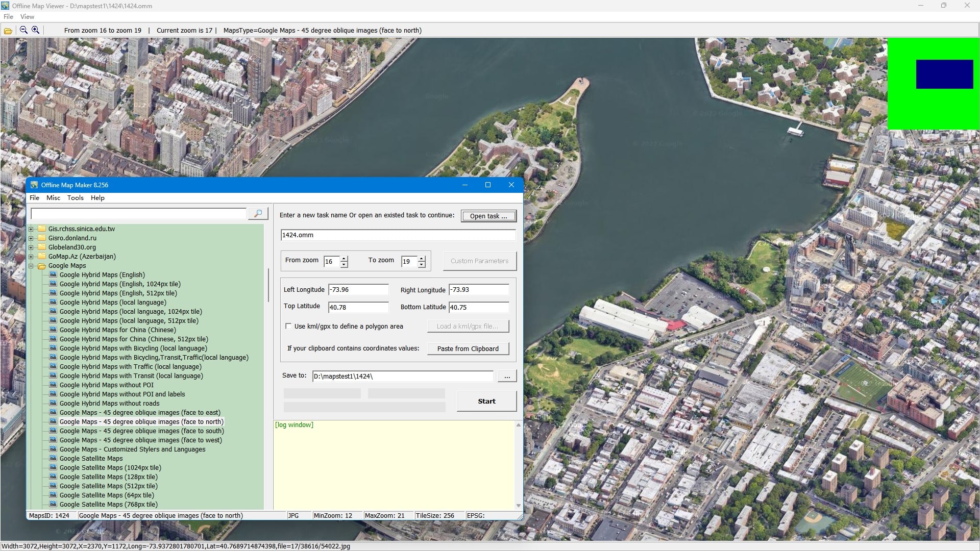Image resolution: width=980 pixels, height=551 pixels.
Task: Expand the GoMap.Az (Azerbaijan) node
Action: (x=31, y=257)
